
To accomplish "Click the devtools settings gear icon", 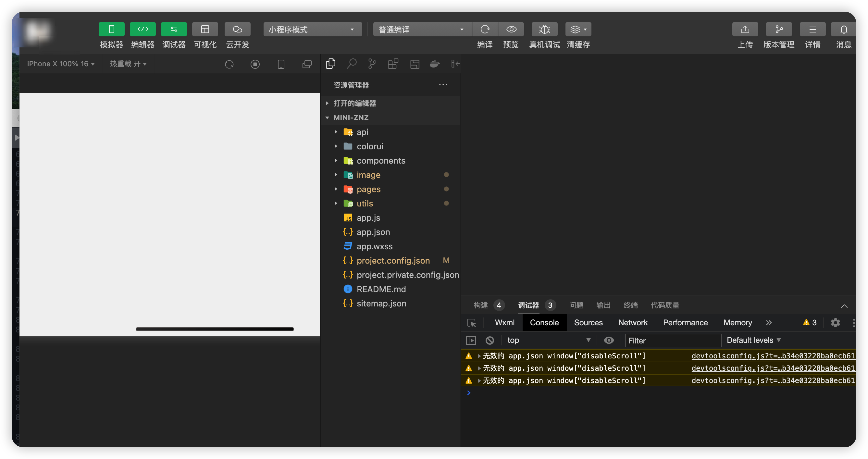I will [x=835, y=323].
